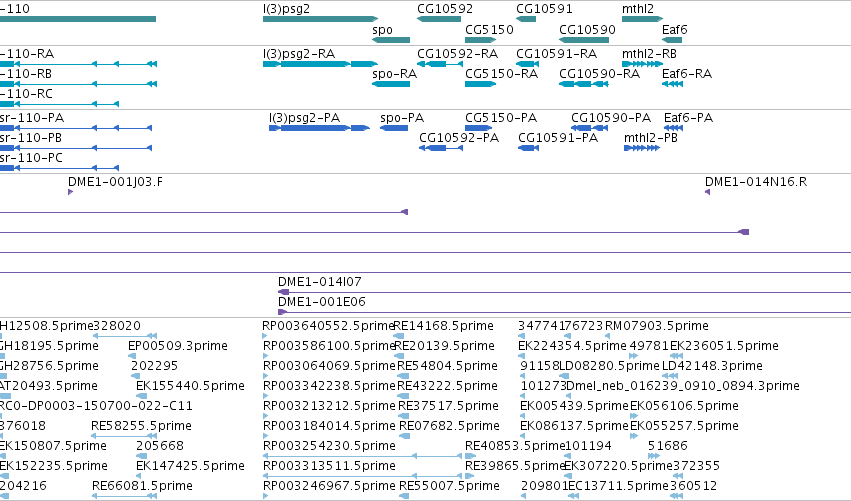Viewport: 851px width, 501px height.
Task: Click the DME1-001J03.F BAC end label
Action: point(115,182)
